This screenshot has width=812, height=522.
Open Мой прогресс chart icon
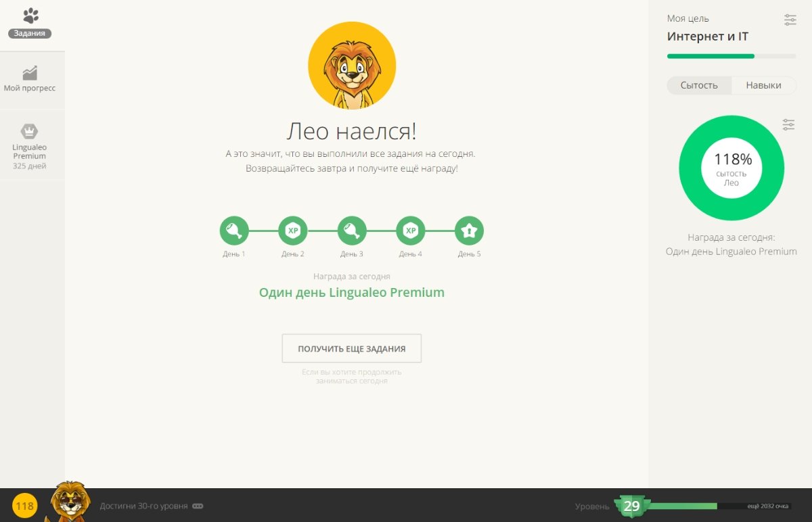[x=30, y=72]
